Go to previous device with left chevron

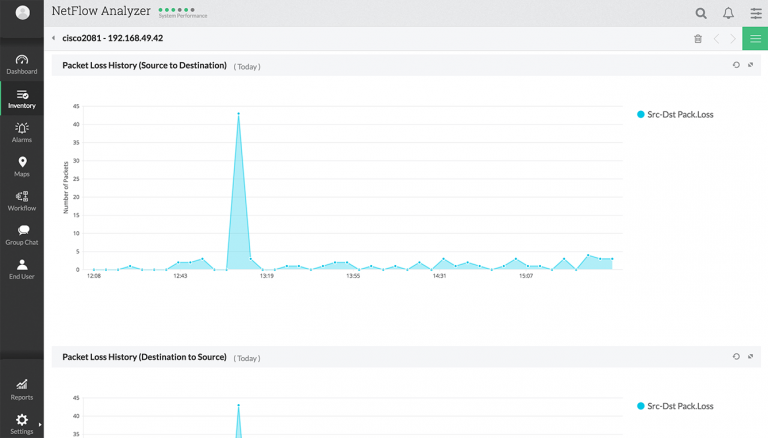[x=717, y=39]
